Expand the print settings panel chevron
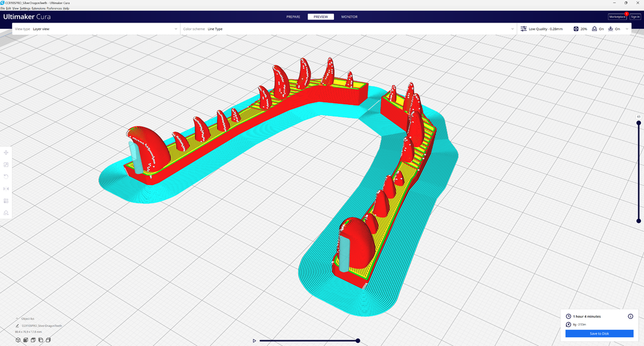 pos(627,29)
